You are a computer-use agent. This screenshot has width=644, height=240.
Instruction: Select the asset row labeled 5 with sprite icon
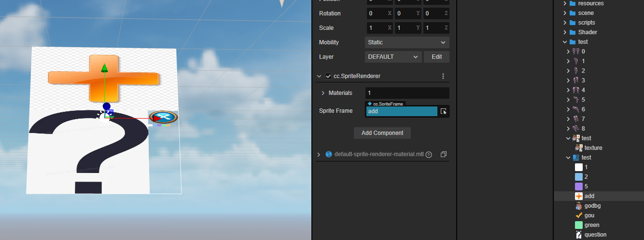coord(599,100)
